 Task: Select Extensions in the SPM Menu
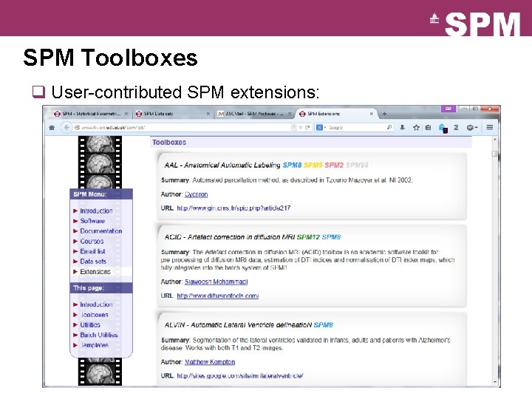tap(95, 272)
